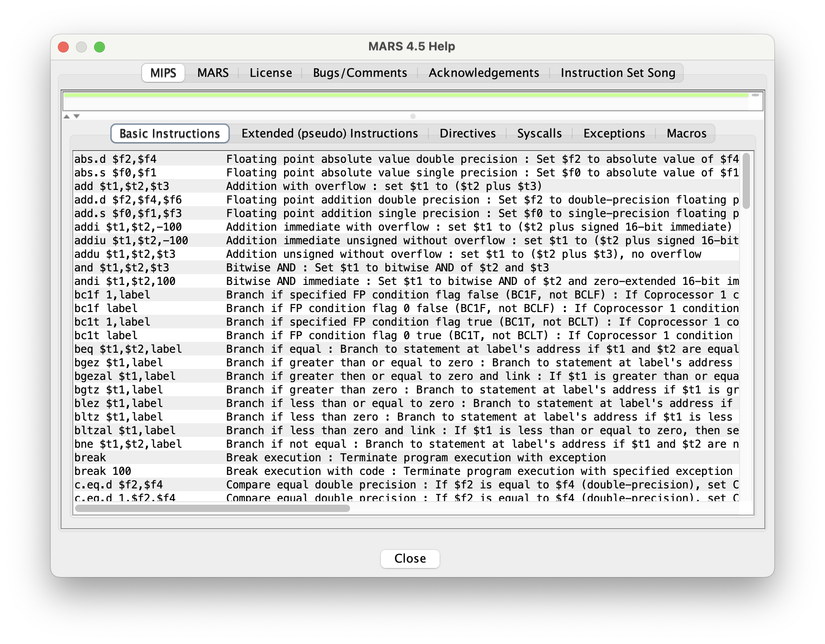Select the 'bgtz $t1,label' row

[x=406, y=390]
